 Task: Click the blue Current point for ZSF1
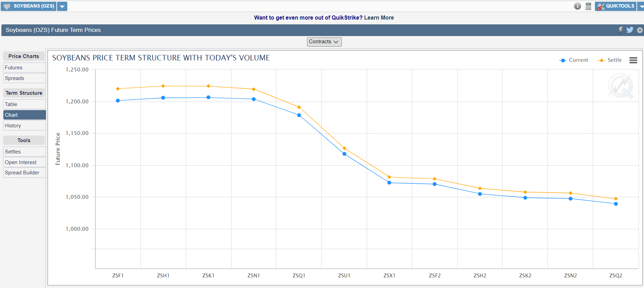118,101
